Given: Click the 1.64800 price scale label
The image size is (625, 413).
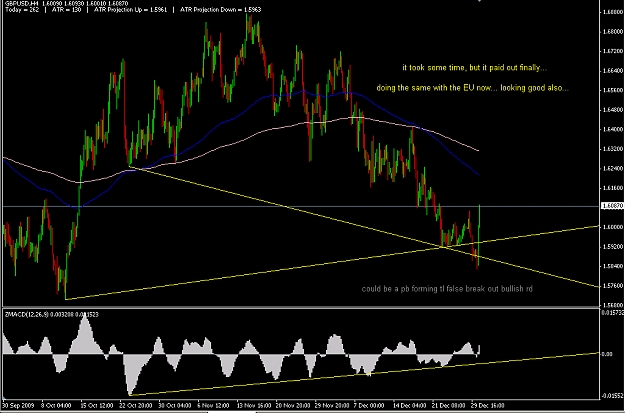Looking at the screenshot, I should pyautogui.click(x=613, y=110).
